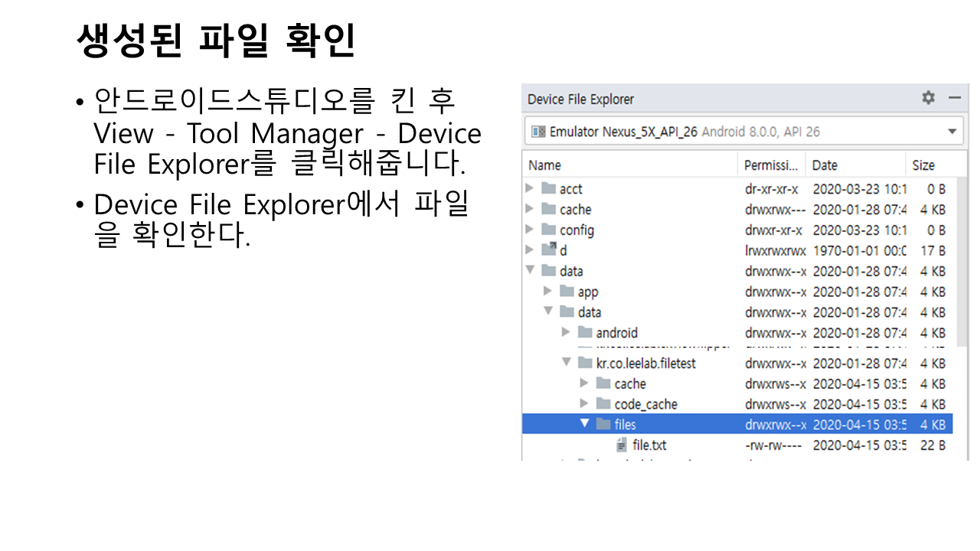Select the file.txt entry
This screenshot has width=980, height=551.
tap(649, 445)
